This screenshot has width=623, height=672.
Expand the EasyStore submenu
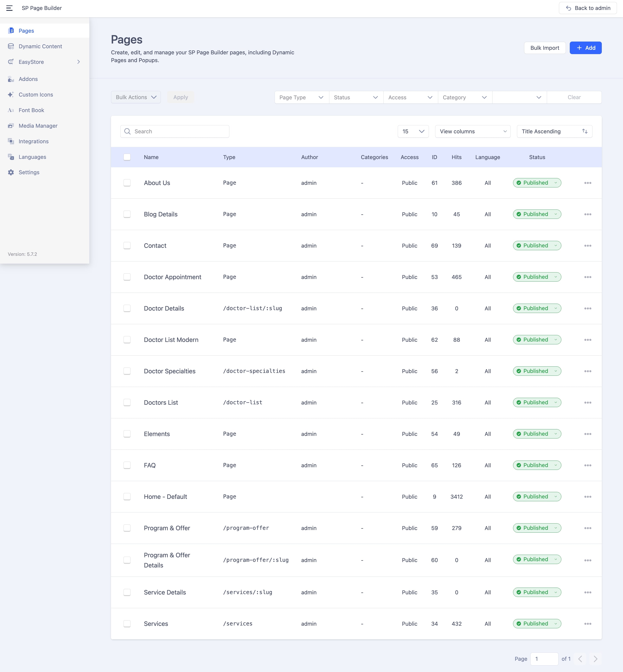(78, 62)
